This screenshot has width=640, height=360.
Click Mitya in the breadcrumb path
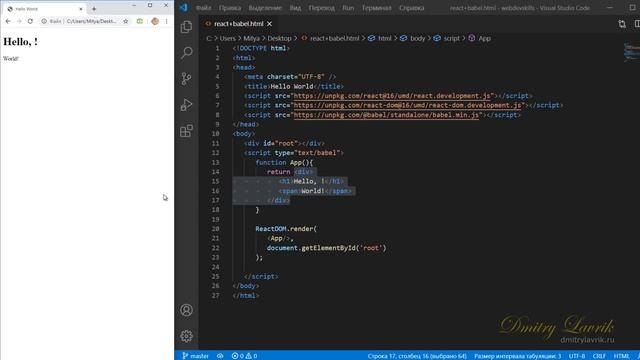pos(251,38)
